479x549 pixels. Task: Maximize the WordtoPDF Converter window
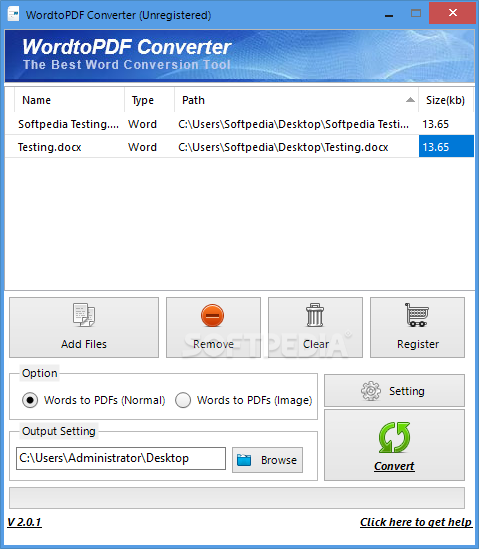[x=416, y=14]
